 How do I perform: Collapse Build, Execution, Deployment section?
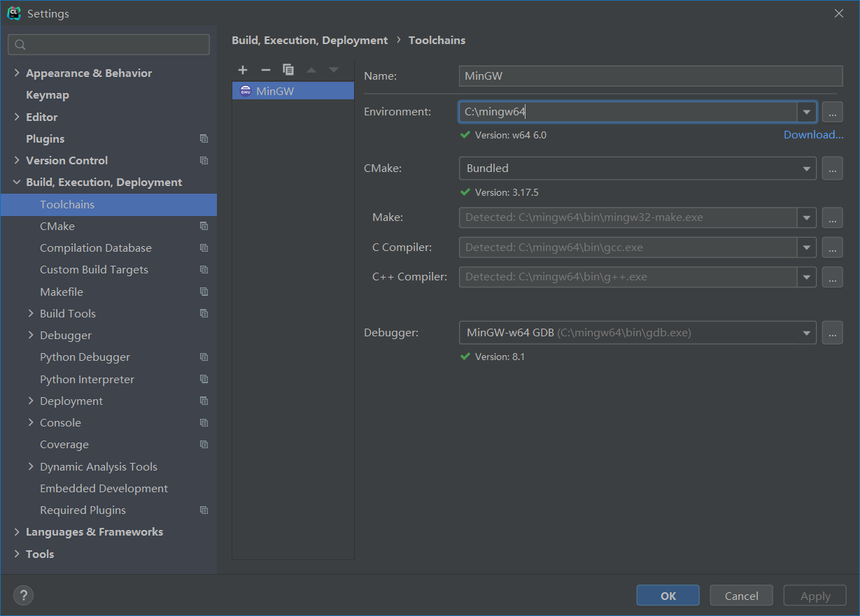(17, 182)
